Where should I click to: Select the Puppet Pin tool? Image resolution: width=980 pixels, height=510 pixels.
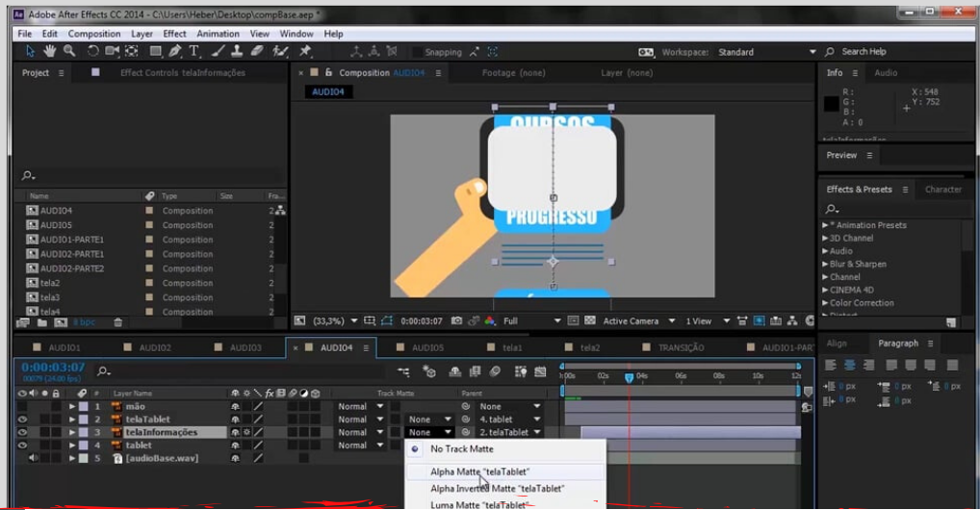[305, 51]
